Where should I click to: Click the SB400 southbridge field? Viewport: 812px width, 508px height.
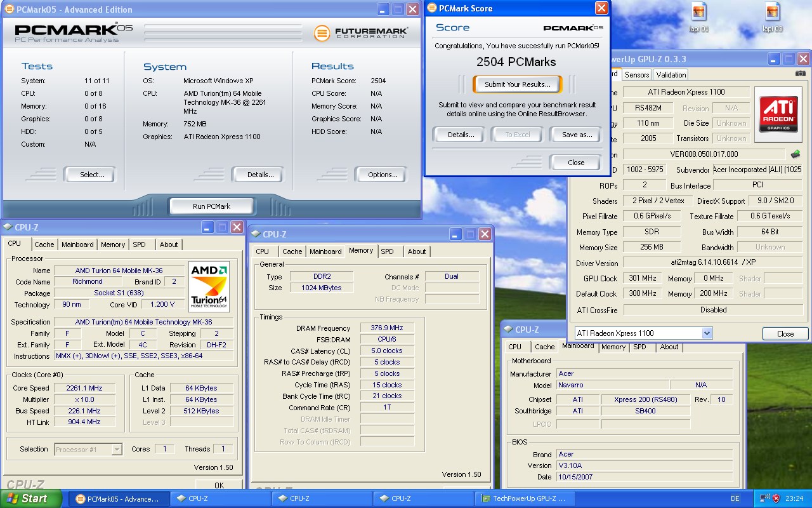click(x=645, y=411)
